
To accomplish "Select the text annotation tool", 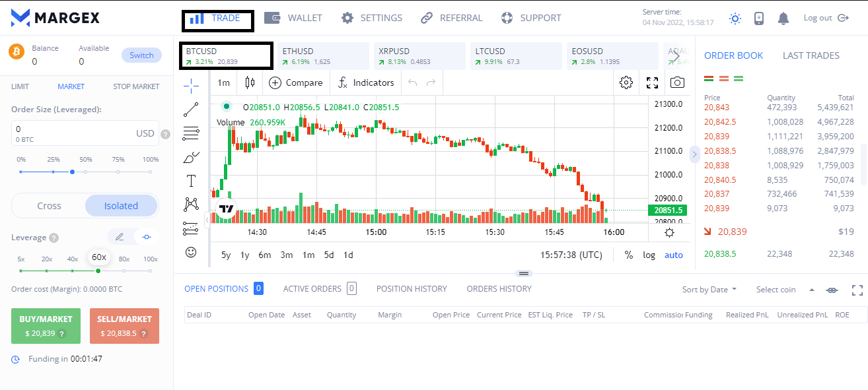I will (x=191, y=181).
